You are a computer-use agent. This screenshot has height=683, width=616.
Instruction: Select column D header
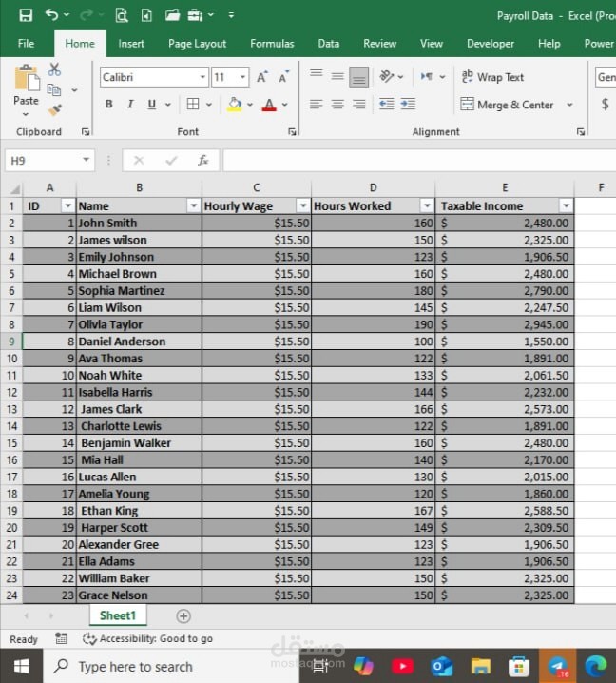[x=373, y=187]
